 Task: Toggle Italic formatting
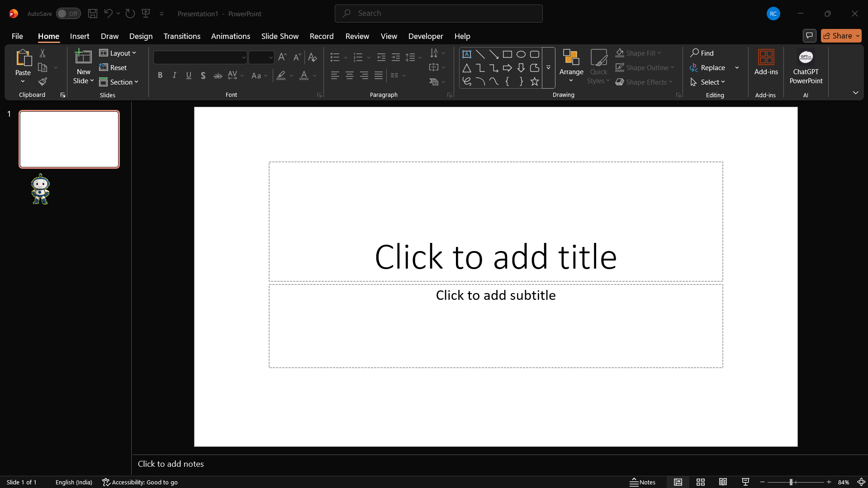coord(175,76)
